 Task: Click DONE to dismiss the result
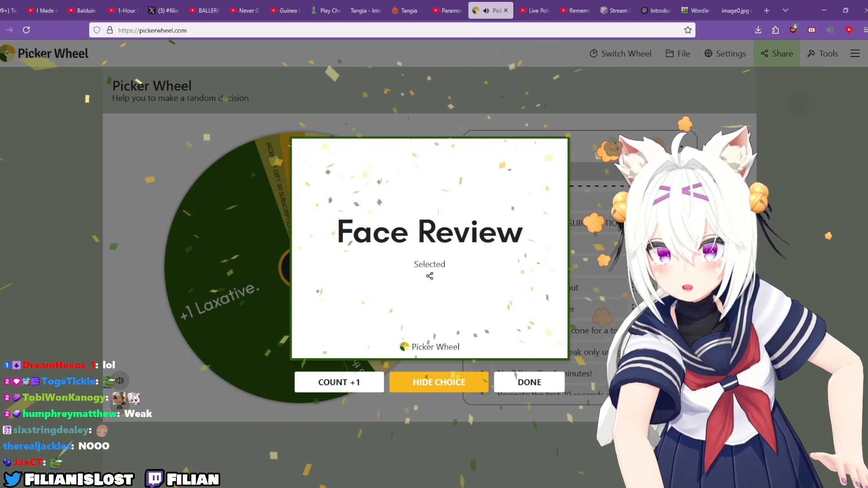click(529, 382)
